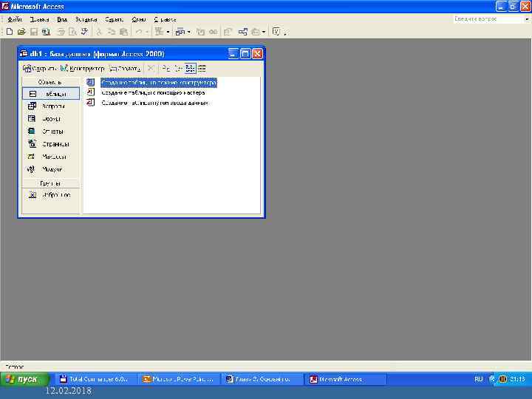532x399 pixels.
Task: Open the Окно menu
Action: point(139,19)
